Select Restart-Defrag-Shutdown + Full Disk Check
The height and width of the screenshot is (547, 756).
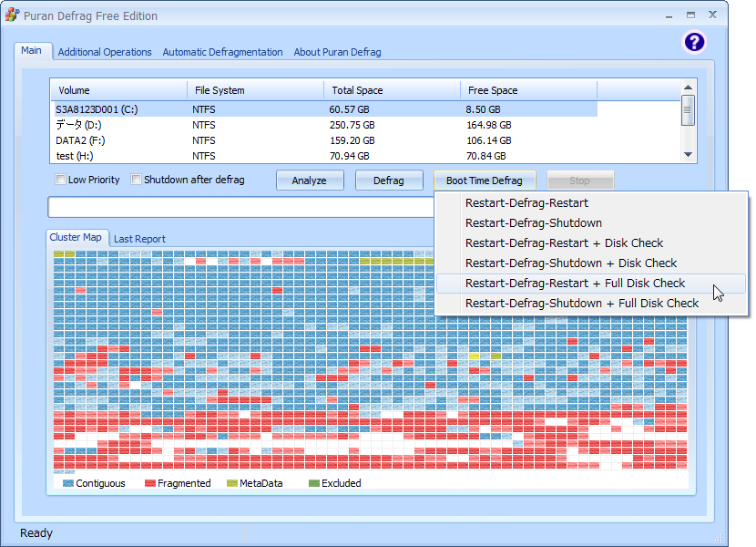coord(591,304)
